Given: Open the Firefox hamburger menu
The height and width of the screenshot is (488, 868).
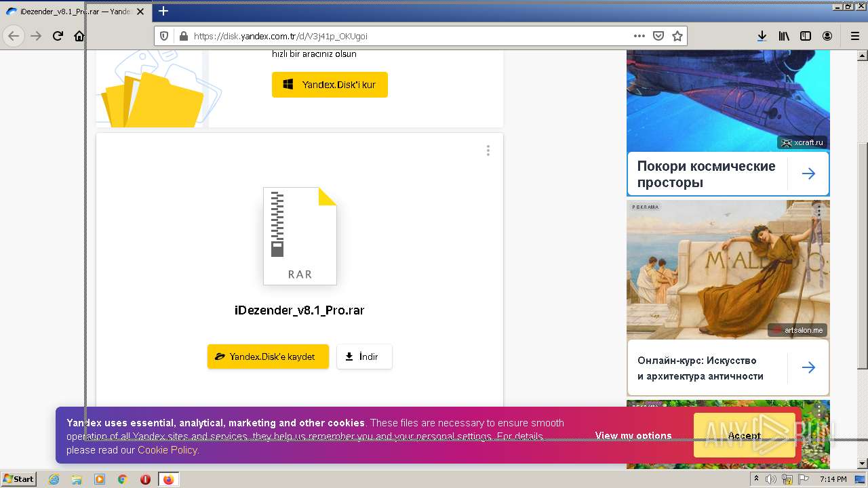Looking at the screenshot, I should pyautogui.click(x=854, y=36).
